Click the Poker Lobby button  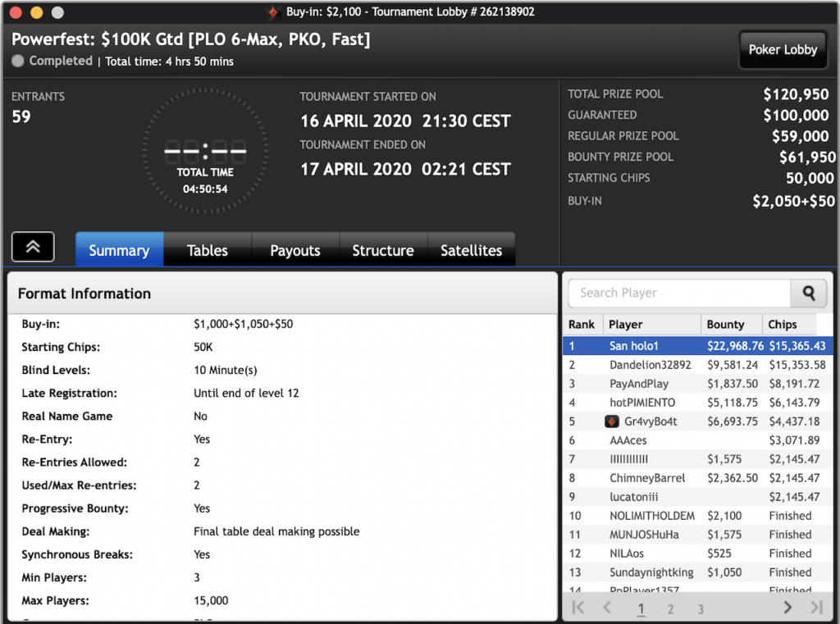tap(783, 50)
